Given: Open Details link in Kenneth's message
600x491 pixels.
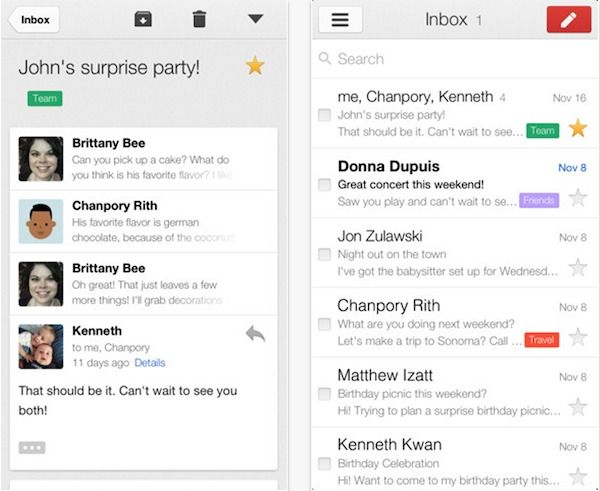Looking at the screenshot, I should point(150,362).
